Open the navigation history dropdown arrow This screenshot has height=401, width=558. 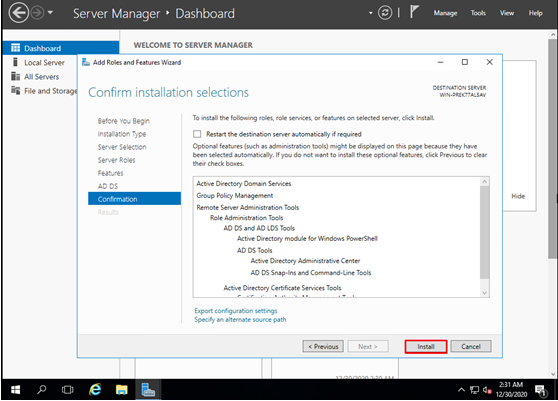click(x=50, y=12)
